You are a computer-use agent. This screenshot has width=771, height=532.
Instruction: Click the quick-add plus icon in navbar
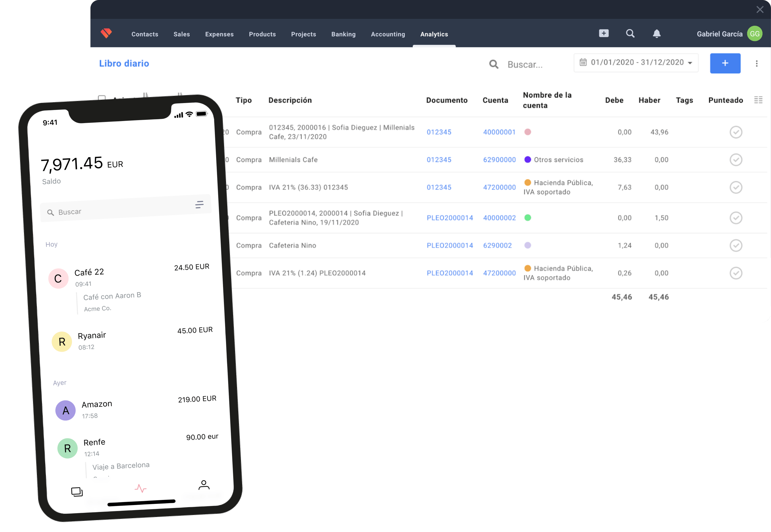tap(604, 33)
